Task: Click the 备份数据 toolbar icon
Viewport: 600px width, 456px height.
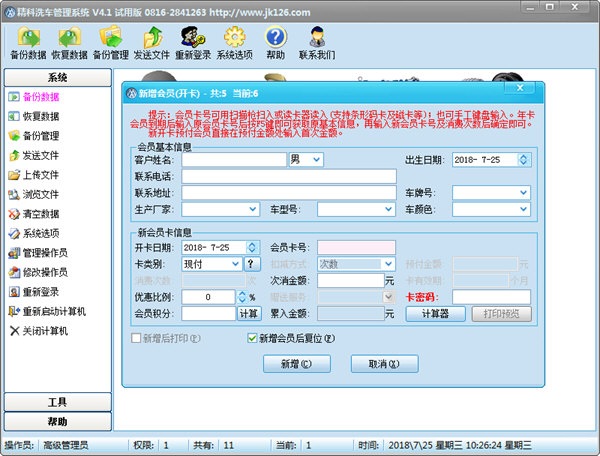Action: 29,43
